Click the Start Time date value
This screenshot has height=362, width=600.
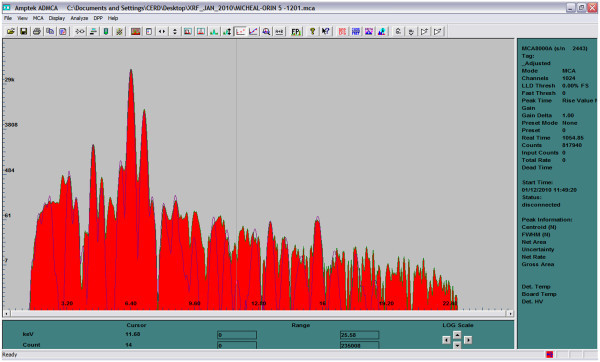pos(549,190)
